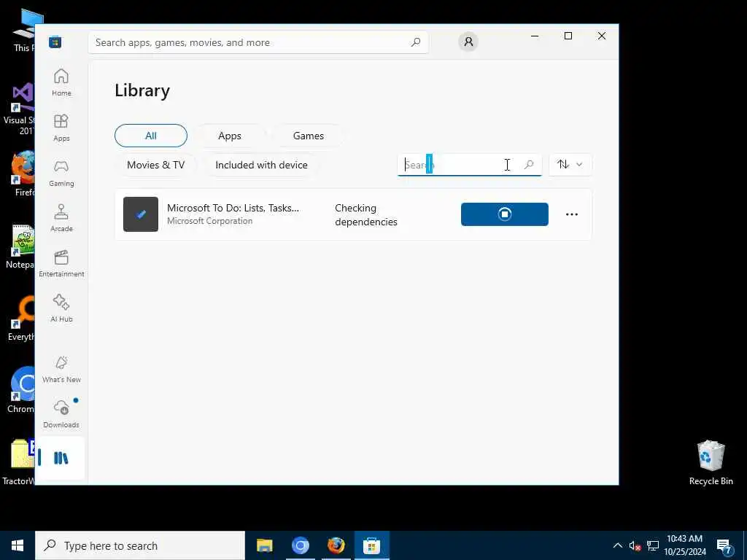
Task: Open File Explorer from the taskbar
Action: [264, 545]
